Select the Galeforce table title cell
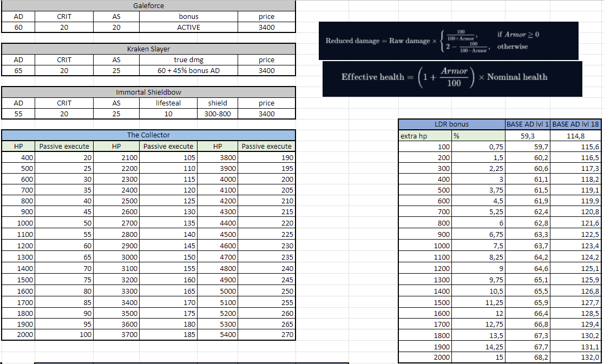This screenshot has width=604, height=364. (148, 6)
